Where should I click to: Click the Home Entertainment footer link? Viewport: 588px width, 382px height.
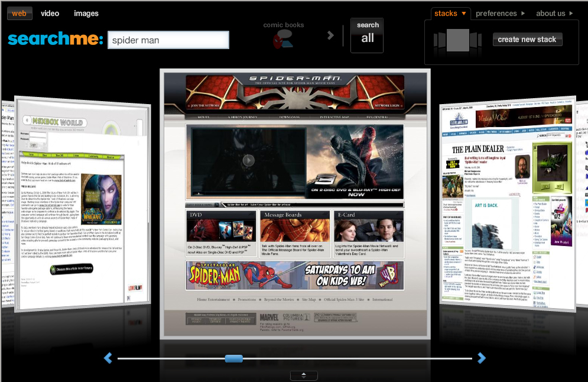(x=213, y=299)
